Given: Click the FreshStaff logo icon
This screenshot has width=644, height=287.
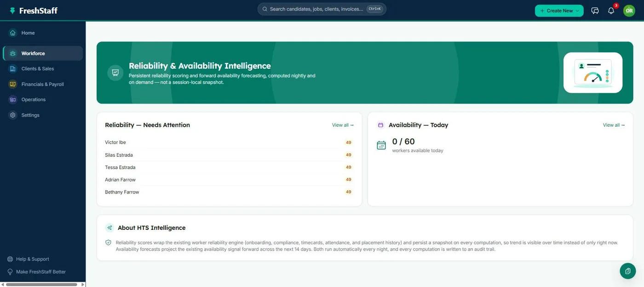Looking at the screenshot, I should (12, 11).
